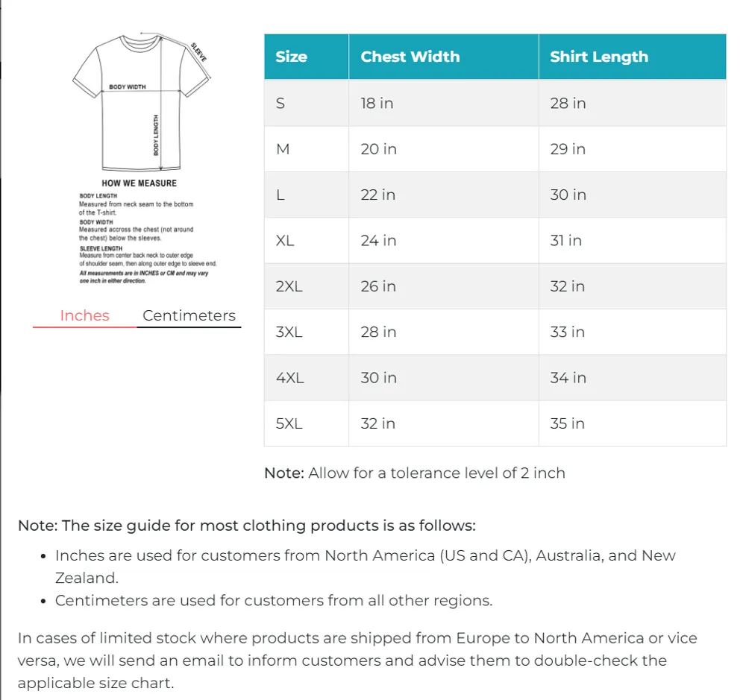Click the size guide note heading

[246, 526]
